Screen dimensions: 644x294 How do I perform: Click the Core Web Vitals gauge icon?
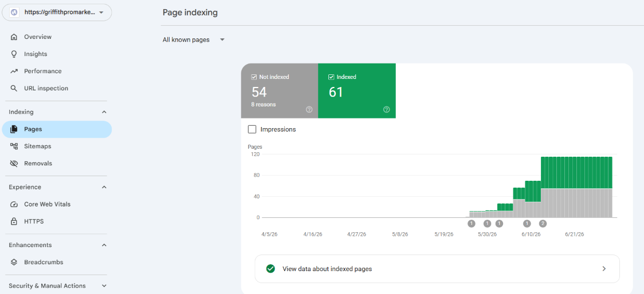point(14,204)
